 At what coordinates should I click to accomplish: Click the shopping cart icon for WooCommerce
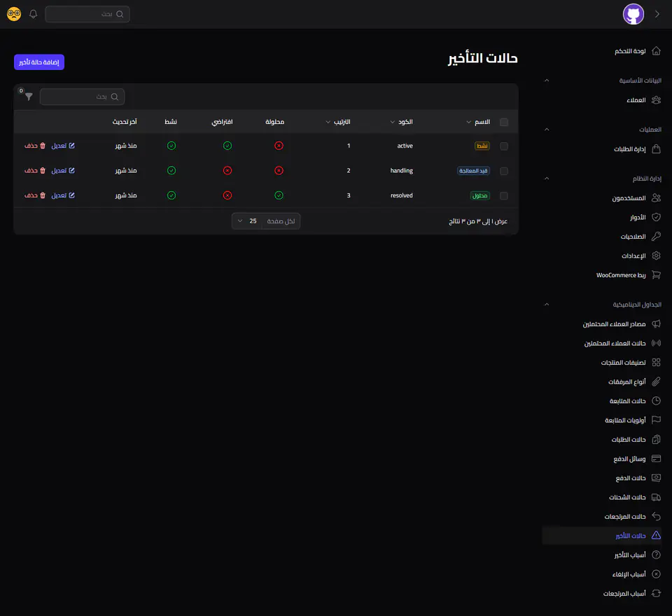coord(656,275)
